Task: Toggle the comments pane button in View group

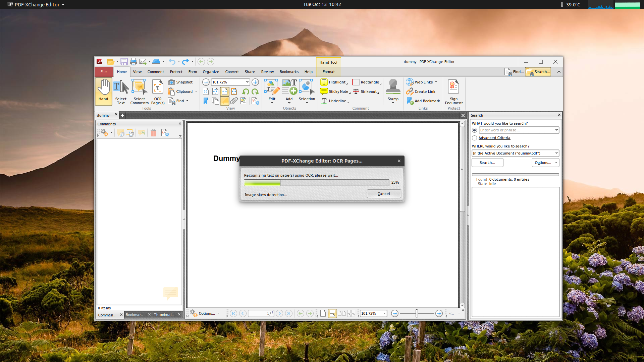Action: coord(225,101)
